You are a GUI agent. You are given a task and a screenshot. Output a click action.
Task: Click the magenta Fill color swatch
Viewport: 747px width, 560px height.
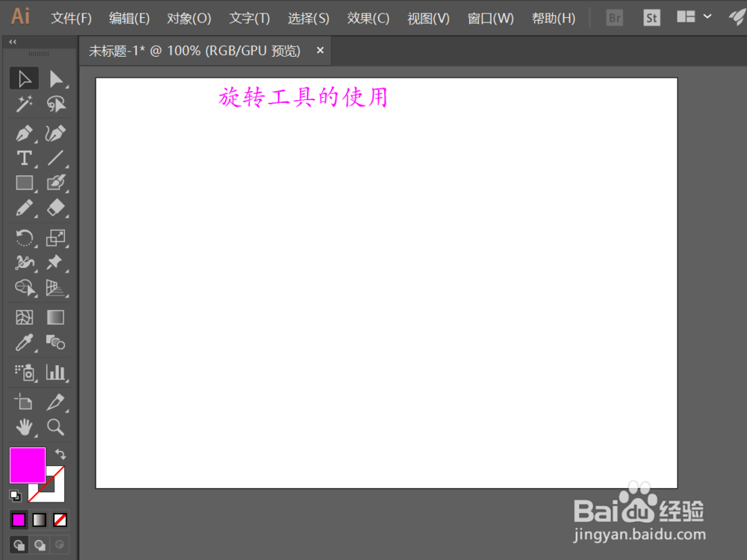pyautogui.click(x=27, y=464)
